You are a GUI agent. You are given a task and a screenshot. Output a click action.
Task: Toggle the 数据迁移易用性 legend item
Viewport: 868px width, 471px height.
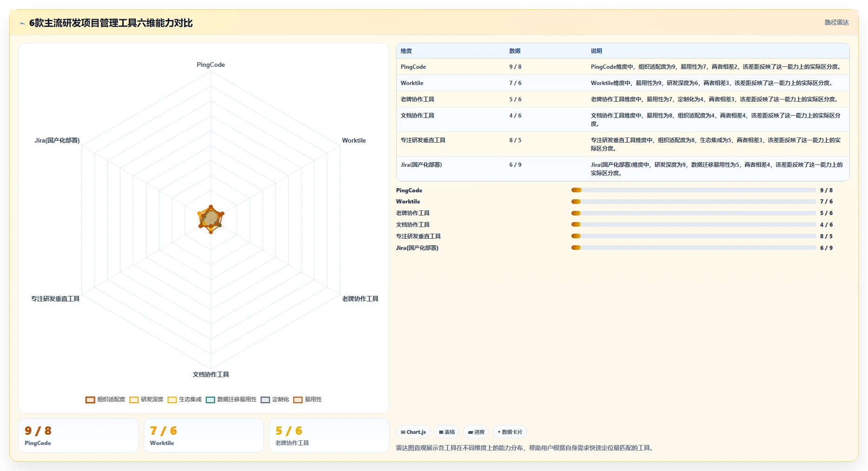[231, 399]
